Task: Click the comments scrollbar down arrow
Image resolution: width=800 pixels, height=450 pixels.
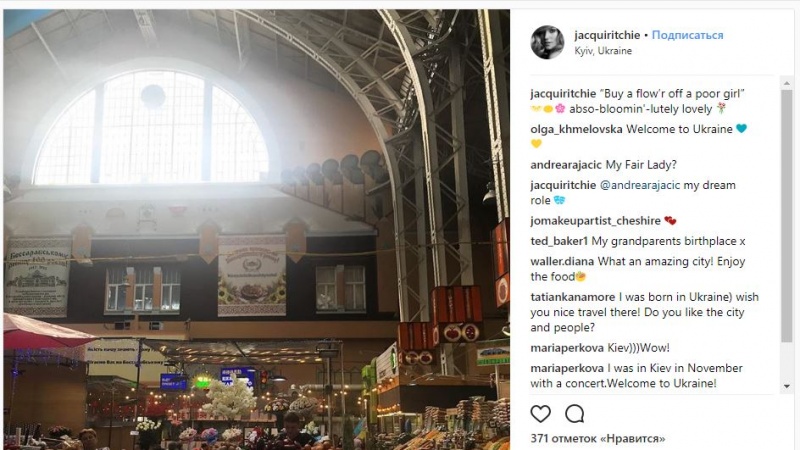Action: (x=787, y=386)
